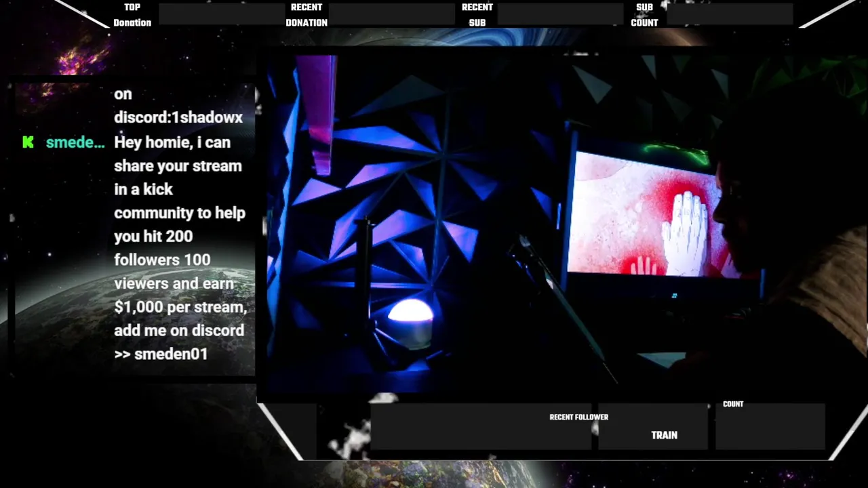Image resolution: width=868 pixels, height=488 pixels.
Task: Click the '$1,000 per stream,' chat line
Action: click(x=180, y=307)
